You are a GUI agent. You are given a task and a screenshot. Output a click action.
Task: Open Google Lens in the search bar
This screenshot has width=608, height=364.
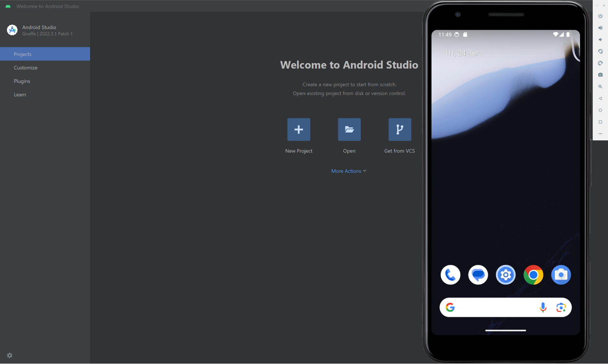(561, 307)
